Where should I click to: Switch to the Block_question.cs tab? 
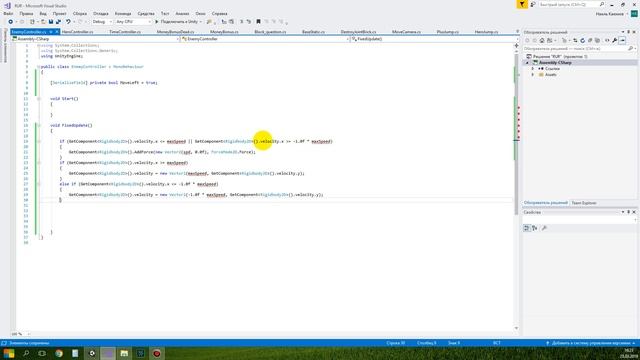point(270,32)
